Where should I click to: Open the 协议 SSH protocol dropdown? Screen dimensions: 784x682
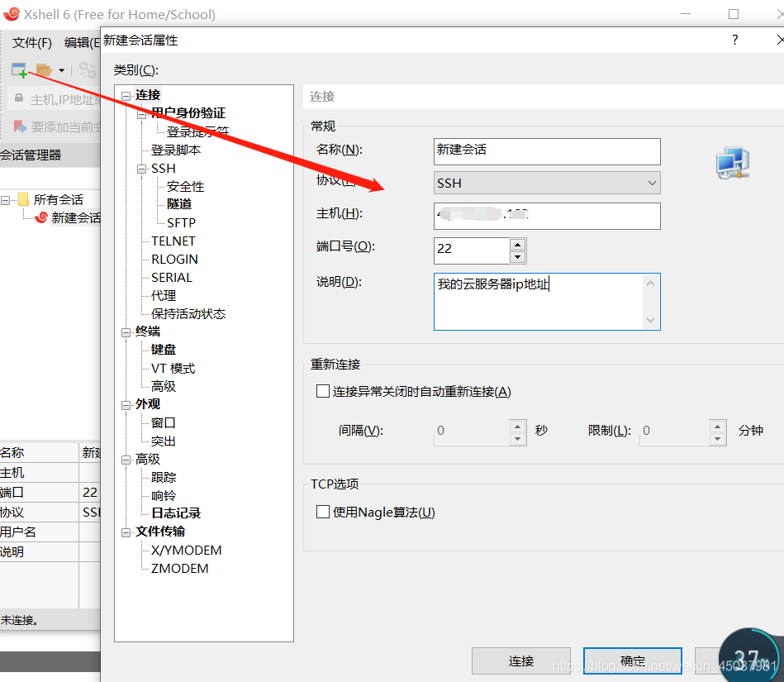[547, 184]
